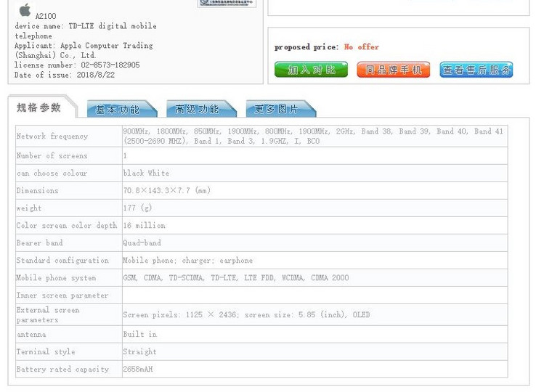
Task: Select the 规格参数 tab
Action: [38, 107]
